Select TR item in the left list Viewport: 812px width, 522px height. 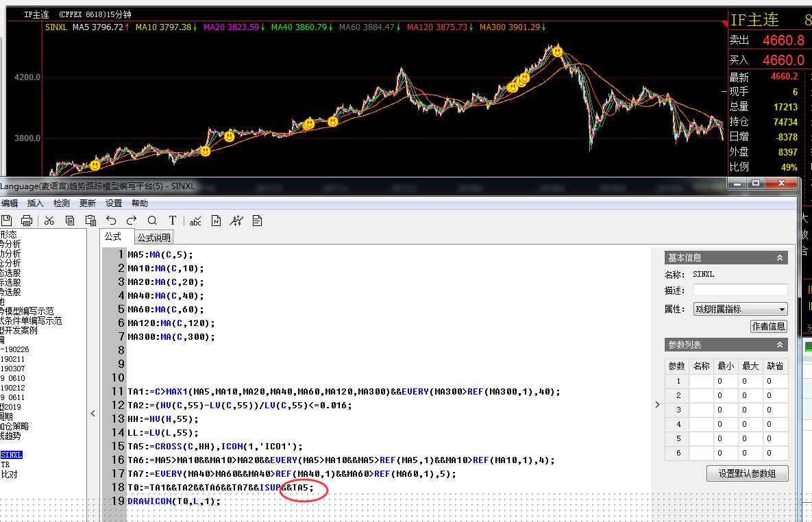(x=5, y=464)
